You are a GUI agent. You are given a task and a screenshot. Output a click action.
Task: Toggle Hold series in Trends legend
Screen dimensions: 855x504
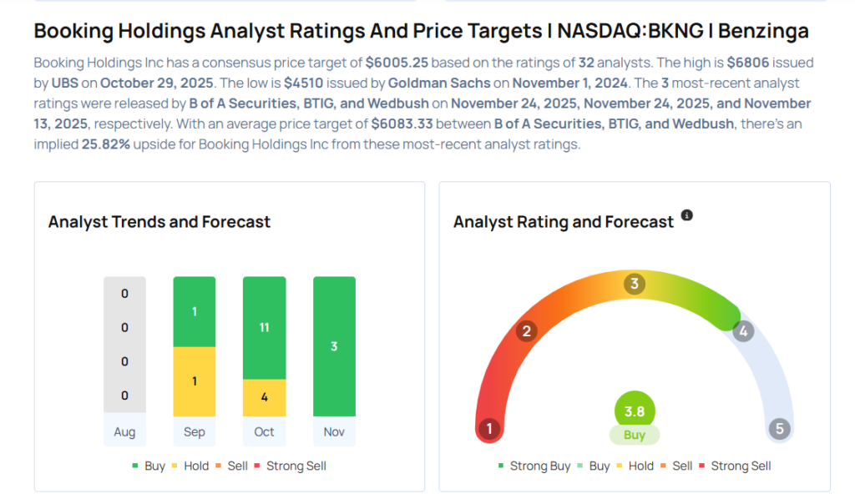(x=190, y=466)
